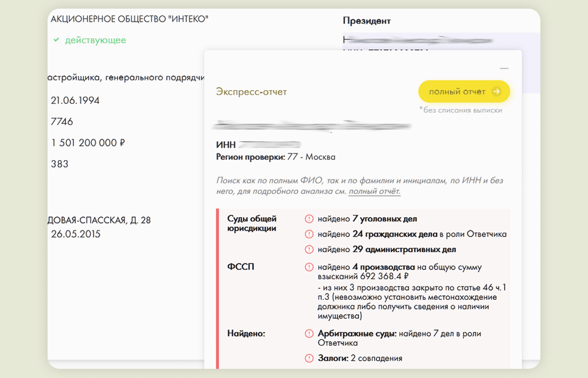The height and width of the screenshot is (378, 588).
Task: Open the full report via yellow "полный отчет" button
Action: pos(464,91)
